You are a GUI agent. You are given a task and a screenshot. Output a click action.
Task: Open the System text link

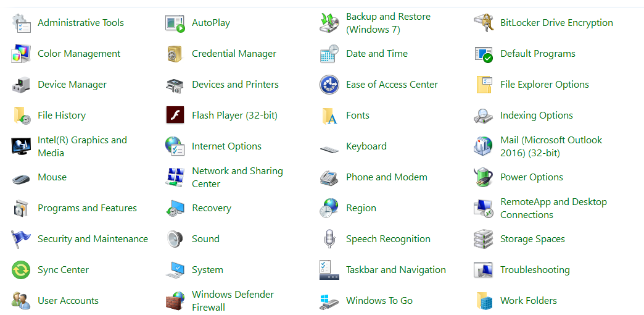207,270
